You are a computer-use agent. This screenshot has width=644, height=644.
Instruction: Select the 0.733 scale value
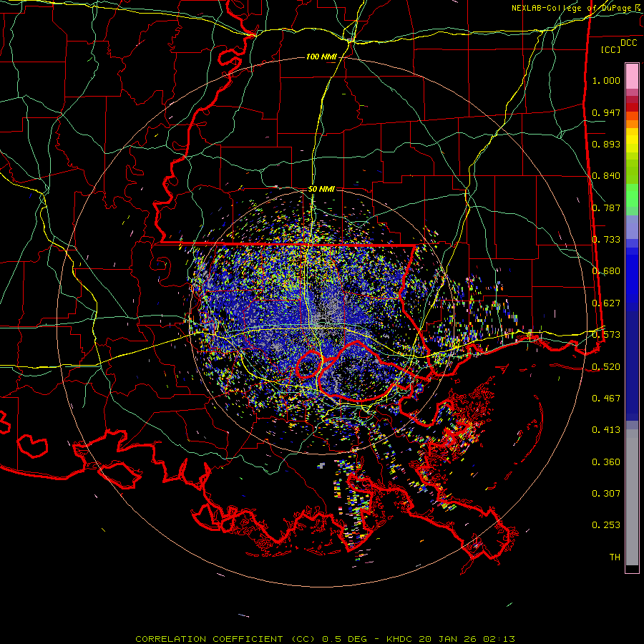606,240
